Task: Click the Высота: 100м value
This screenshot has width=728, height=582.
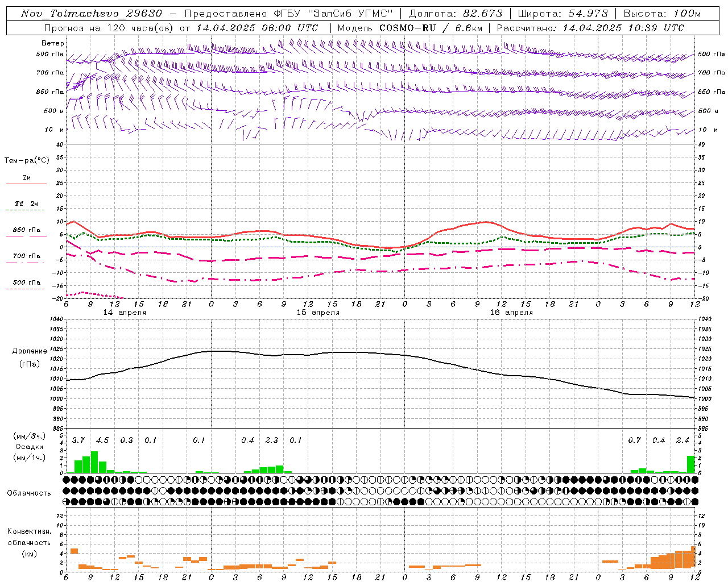Action: click(662, 14)
